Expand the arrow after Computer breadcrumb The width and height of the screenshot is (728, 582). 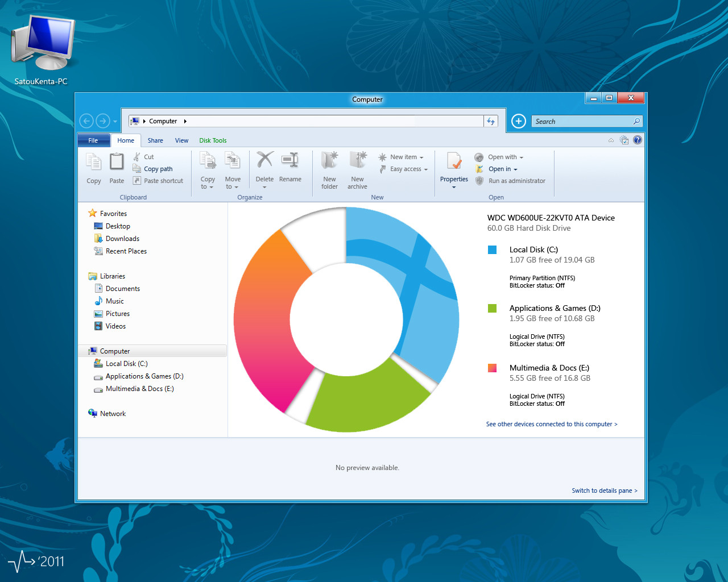(x=185, y=121)
